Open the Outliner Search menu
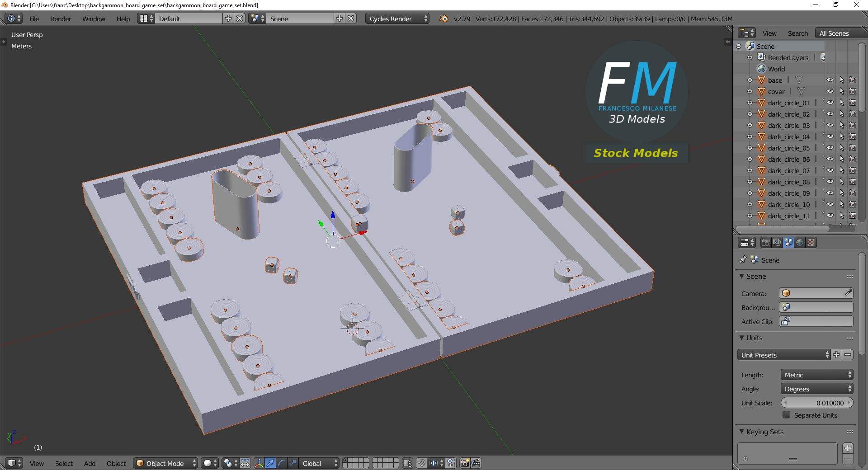Image resolution: width=868 pixels, height=470 pixels. 797,33
